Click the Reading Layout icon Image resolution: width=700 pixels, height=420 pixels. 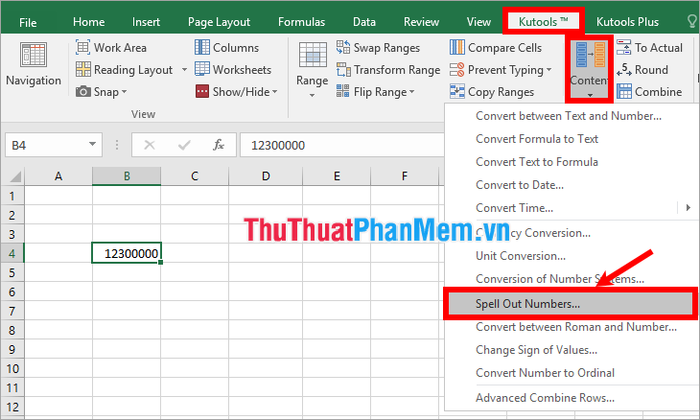[x=83, y=70]
